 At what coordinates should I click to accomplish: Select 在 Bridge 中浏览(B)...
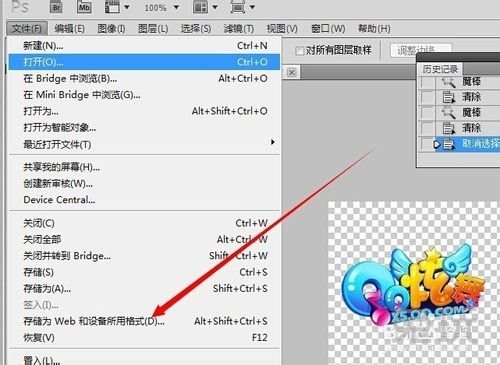pos(144,78)
